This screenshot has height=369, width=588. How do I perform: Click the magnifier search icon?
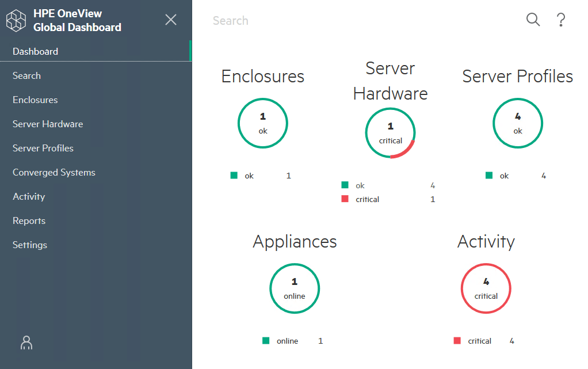pyautogui.click(x=533, y=20)
